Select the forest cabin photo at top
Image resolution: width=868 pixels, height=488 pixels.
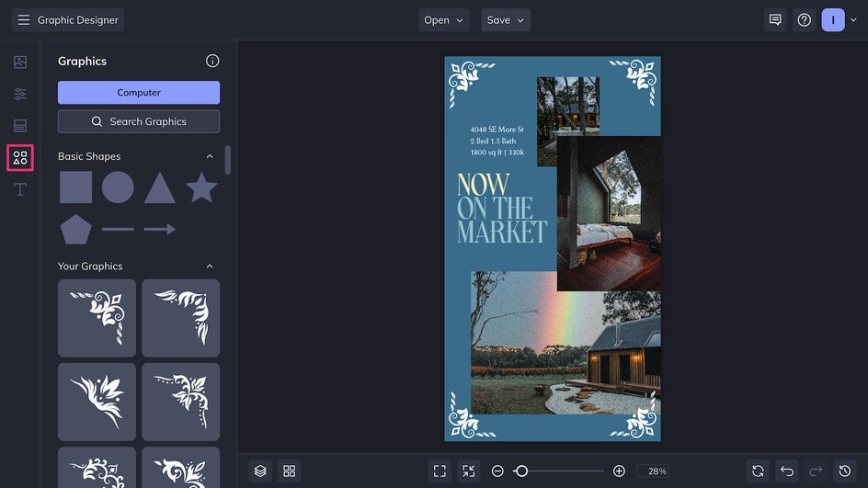[568, 107]
